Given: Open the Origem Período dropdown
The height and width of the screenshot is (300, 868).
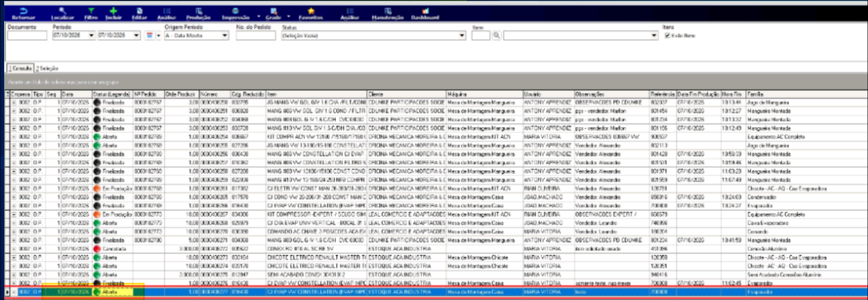Looking at the screenshot, I should tap(225, 35).
